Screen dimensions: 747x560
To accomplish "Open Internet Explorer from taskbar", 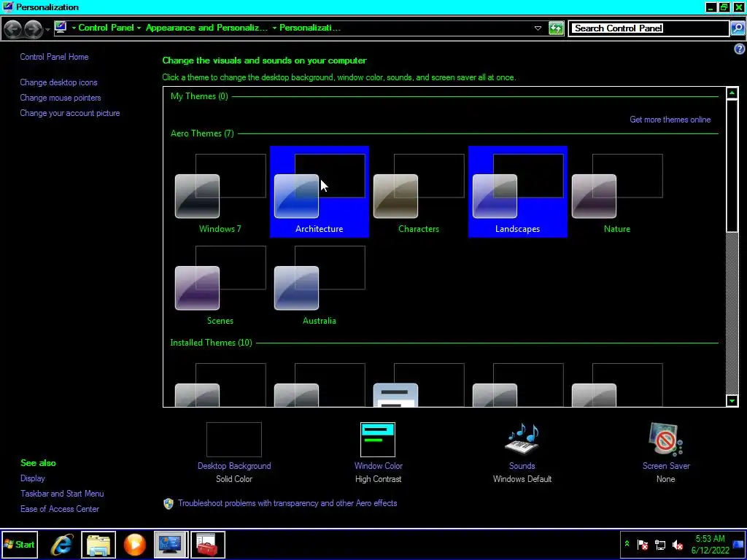I will (x=62, y=544).
